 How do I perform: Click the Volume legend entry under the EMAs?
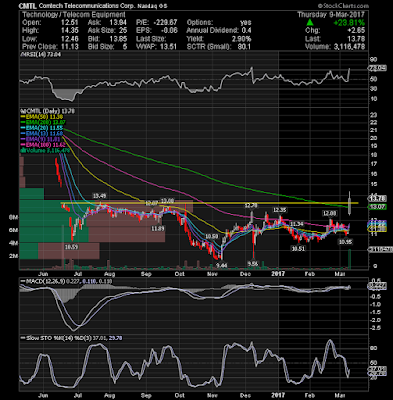[45, 151]
